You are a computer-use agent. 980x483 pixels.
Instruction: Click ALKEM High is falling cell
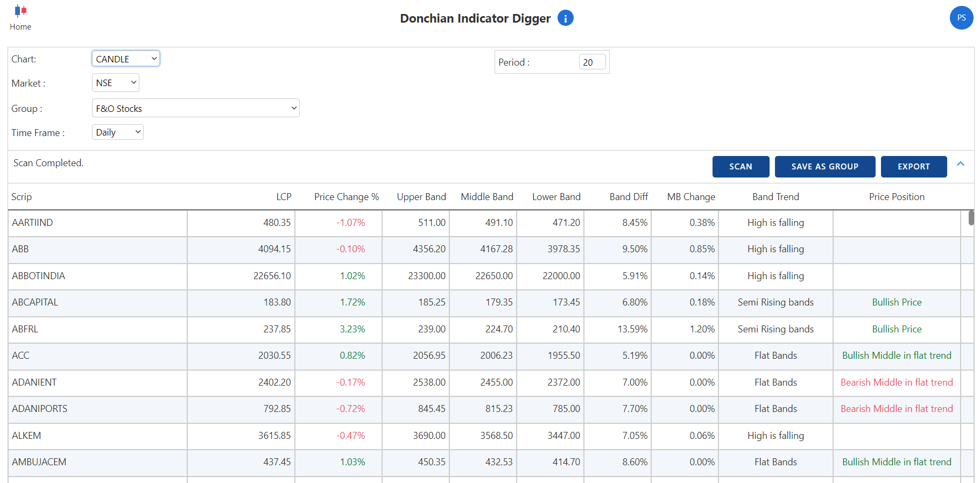775,436
